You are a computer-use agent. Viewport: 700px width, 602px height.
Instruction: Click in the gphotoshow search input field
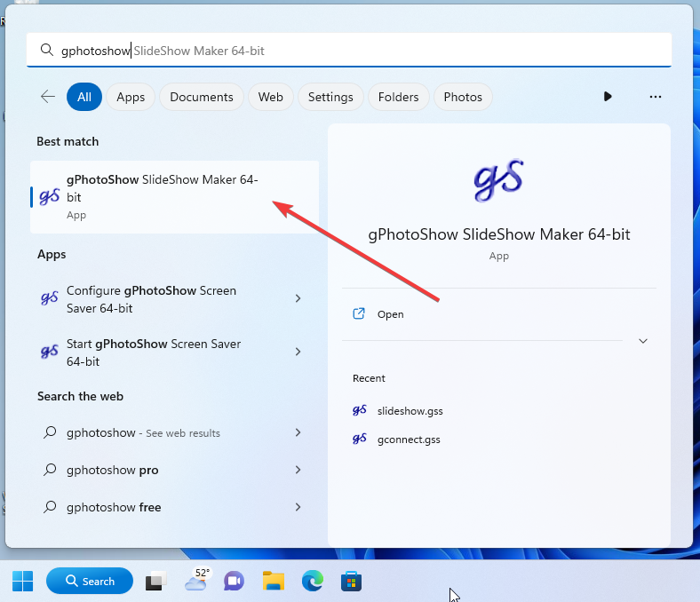tap(348, 50)
